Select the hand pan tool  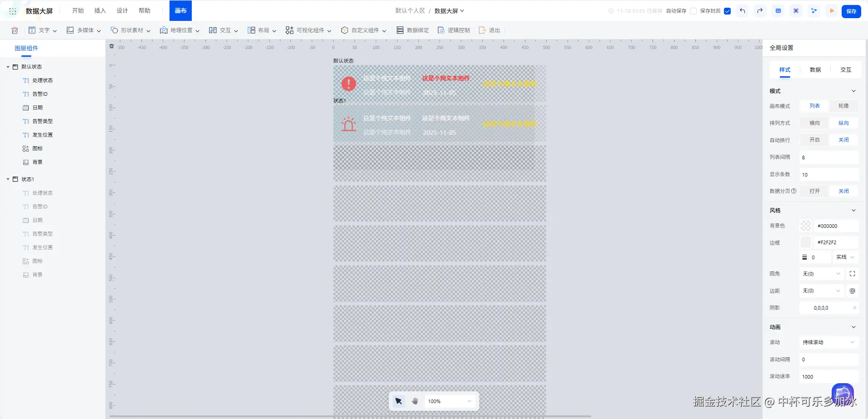click(415, 401)
